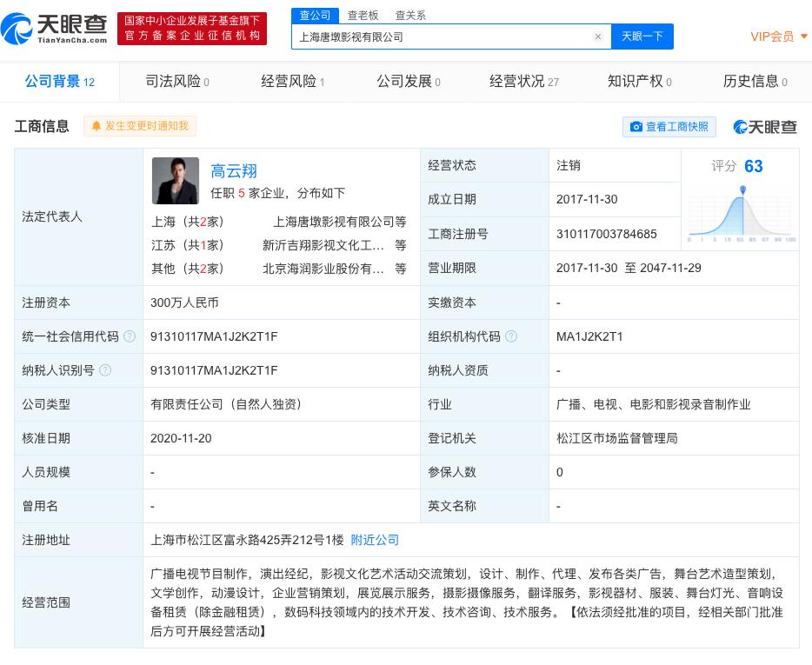This screenshot has width=812, height=665.
Task: Open the help icon next to 统一社会信用代码
Action: coord(129,336)
